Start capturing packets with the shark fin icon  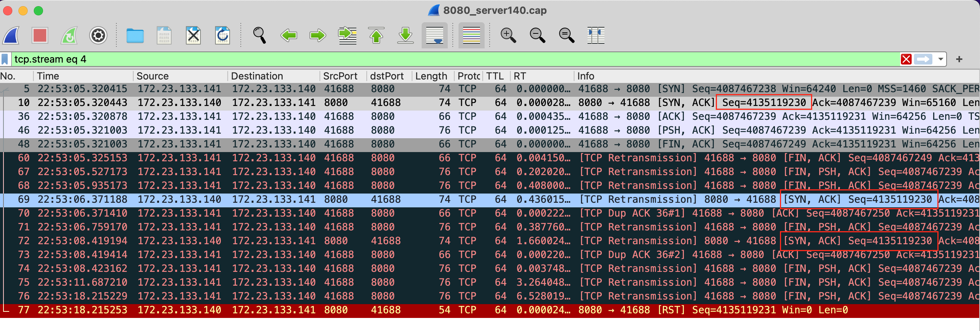(11, 36)
